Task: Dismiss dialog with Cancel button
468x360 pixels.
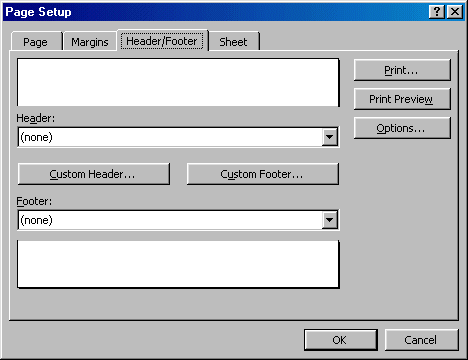Action: pos(421,340)
